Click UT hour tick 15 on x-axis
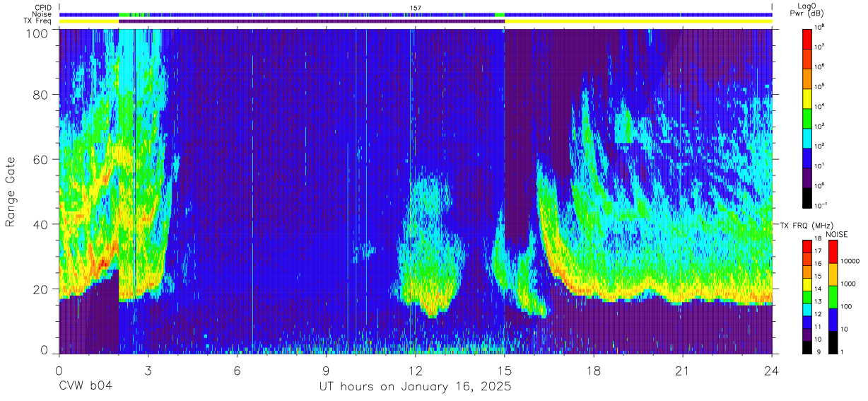Screen dimensions: 868x401 click(505, 371)
